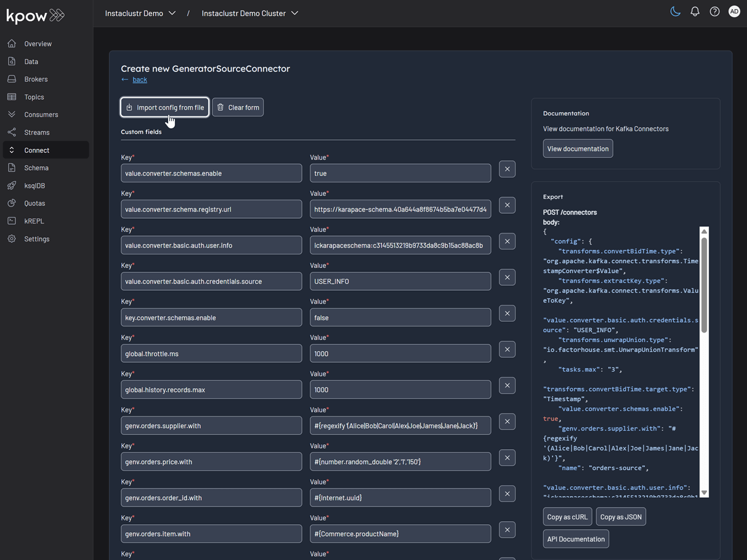
Task: Remove the value.converter.schemas.enable row
Action: 507,169
